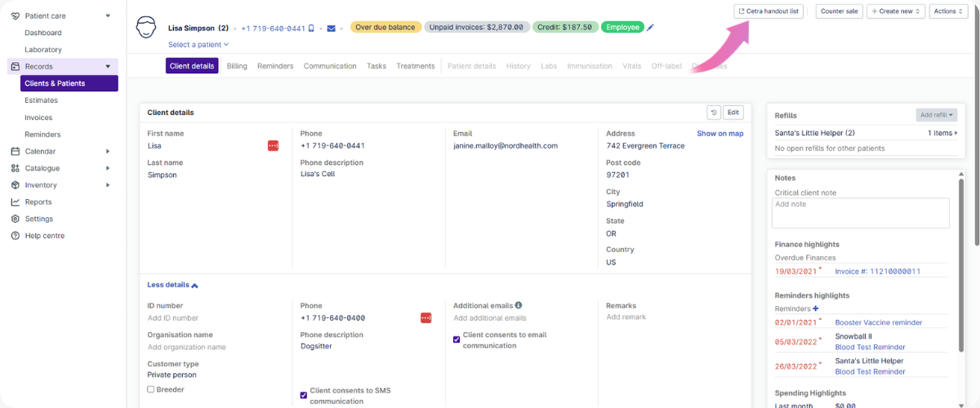Screen dimensions: 980x408
Task: Switch to the Communication tab
Action: [x=330, y=66]
